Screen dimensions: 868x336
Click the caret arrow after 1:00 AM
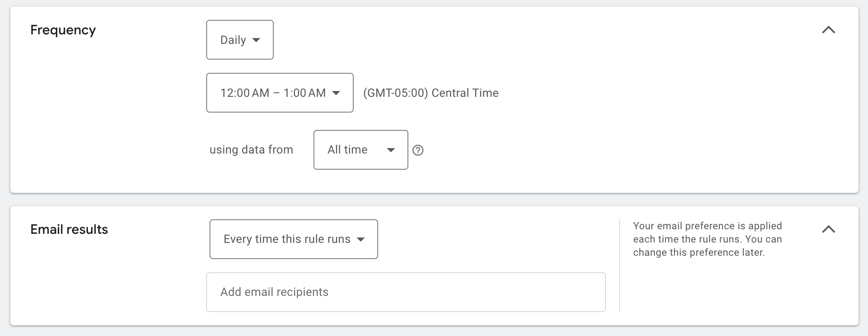tap(336, 93)
